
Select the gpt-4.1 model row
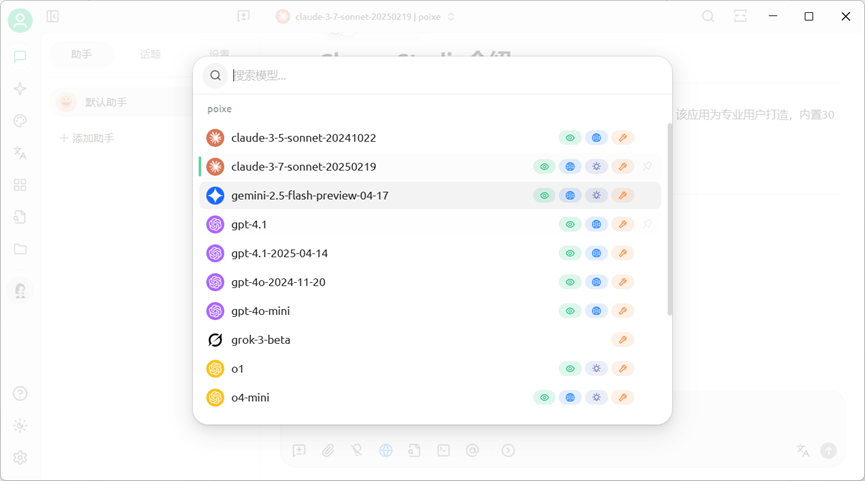430,225
